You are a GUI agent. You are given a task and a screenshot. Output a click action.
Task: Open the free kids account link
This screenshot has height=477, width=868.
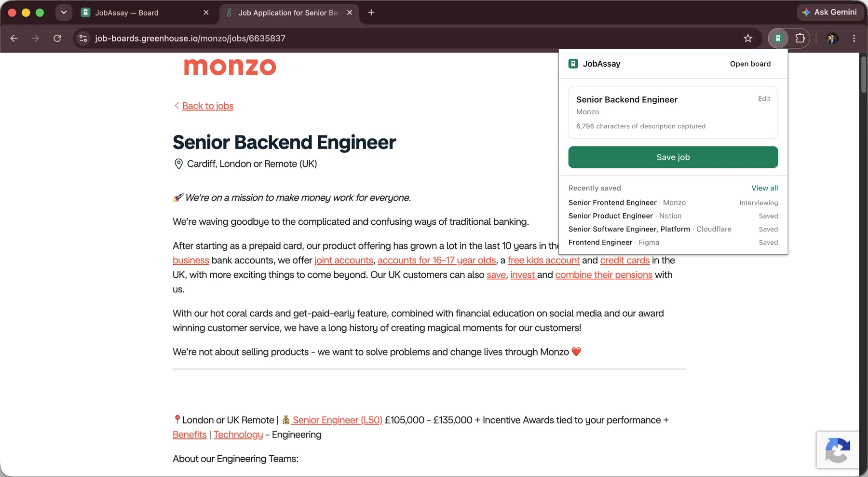pyautogui.click(x=543, y=260)
